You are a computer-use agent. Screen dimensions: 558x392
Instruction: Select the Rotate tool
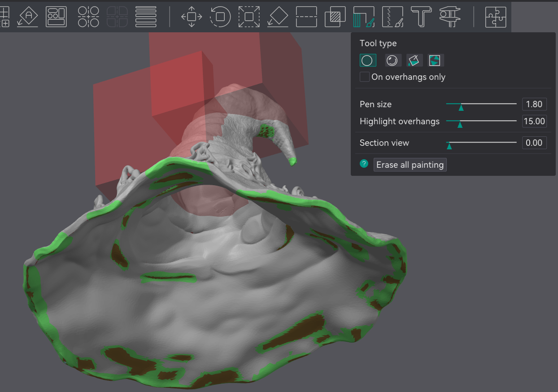coord(220,17)
